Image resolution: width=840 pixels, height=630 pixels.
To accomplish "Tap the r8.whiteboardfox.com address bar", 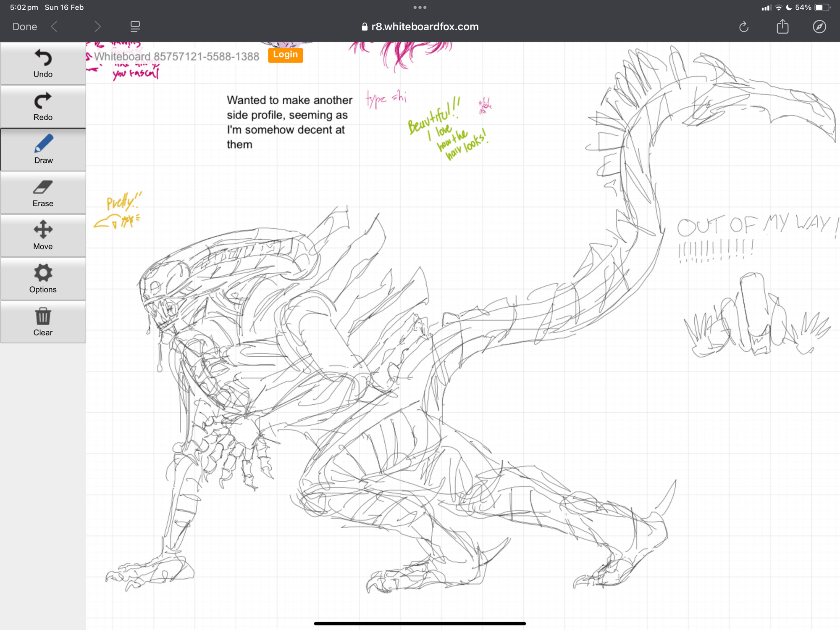I will (420, 27).
